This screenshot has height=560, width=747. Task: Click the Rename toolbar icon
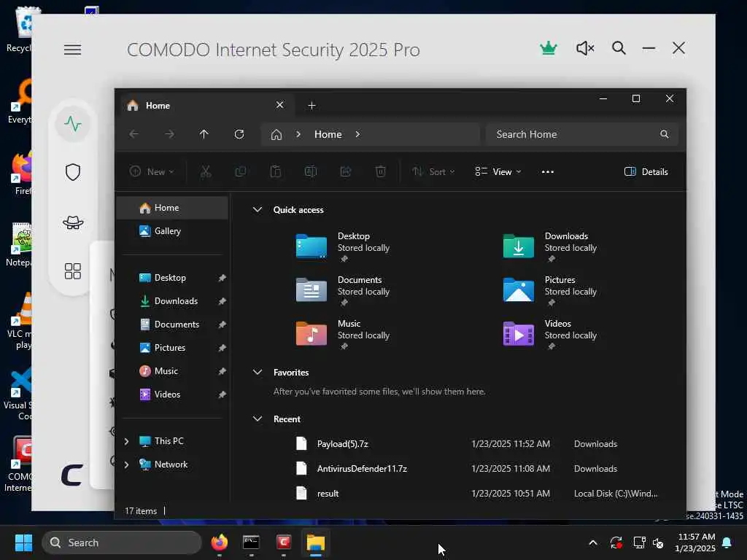point(311,171)
